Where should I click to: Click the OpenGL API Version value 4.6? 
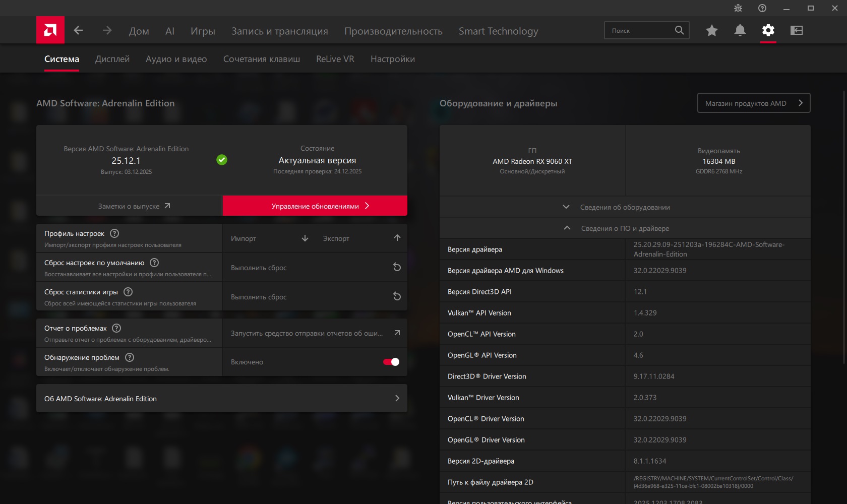[x=638, y=355]
